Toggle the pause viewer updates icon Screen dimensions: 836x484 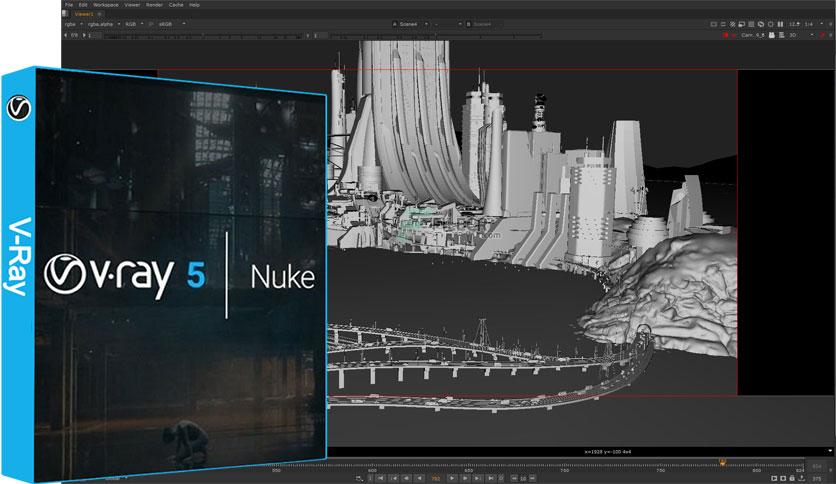(781, 25)
